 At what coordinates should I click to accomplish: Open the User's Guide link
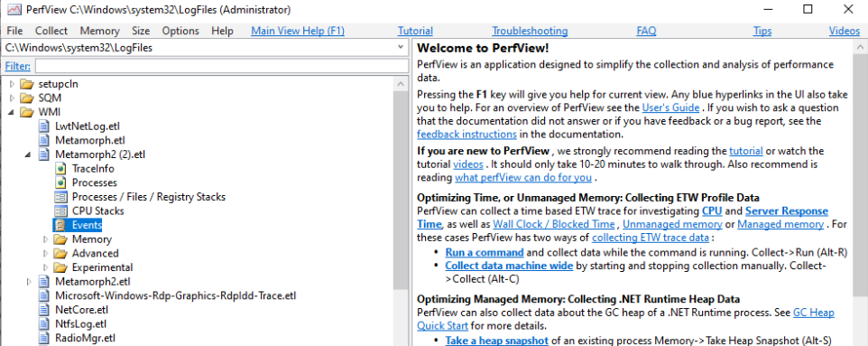[671, 108]
